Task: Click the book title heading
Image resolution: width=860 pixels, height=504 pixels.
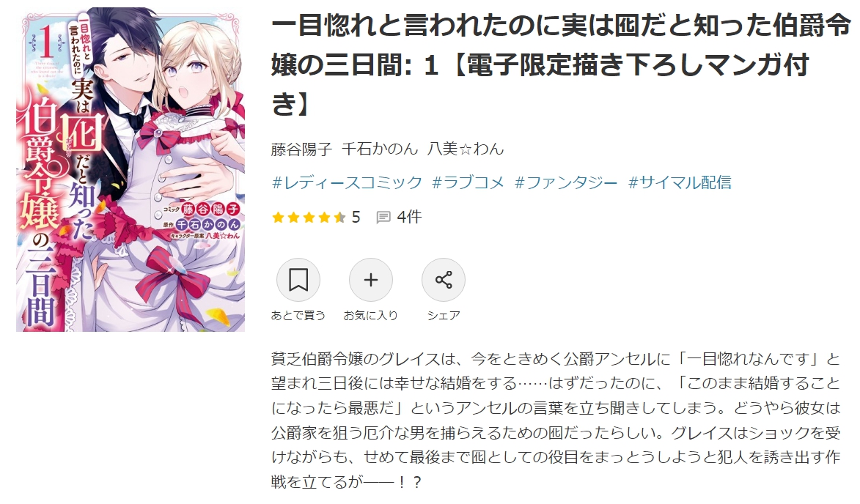Action: pyautogui.click(x=561, y=64)
